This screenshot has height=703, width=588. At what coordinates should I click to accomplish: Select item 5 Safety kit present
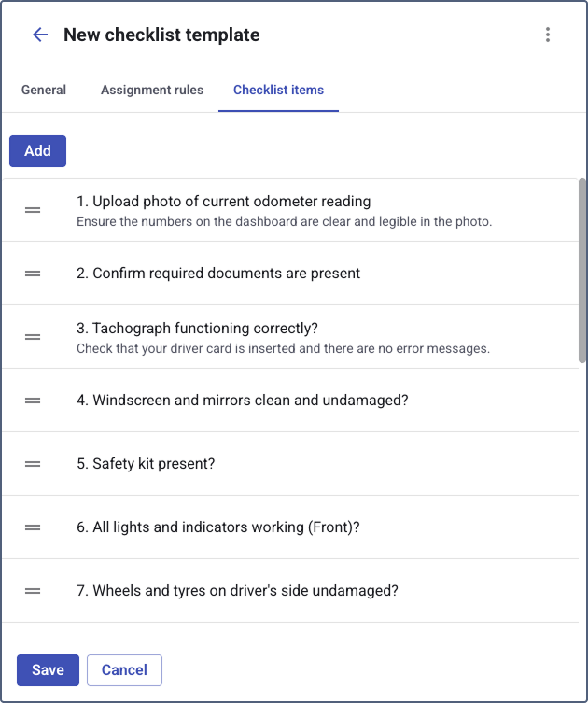pos(153,464)
